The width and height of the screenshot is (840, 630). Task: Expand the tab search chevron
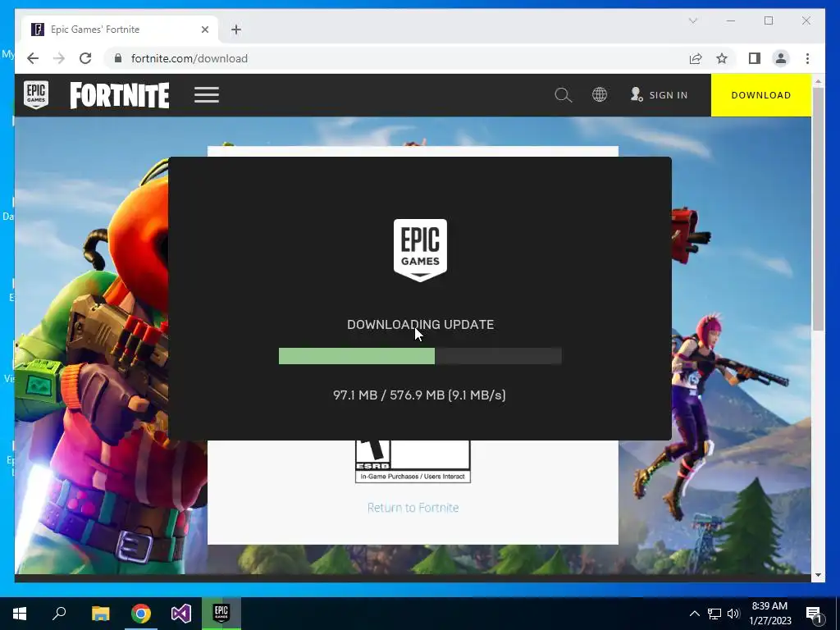(693, 21)
